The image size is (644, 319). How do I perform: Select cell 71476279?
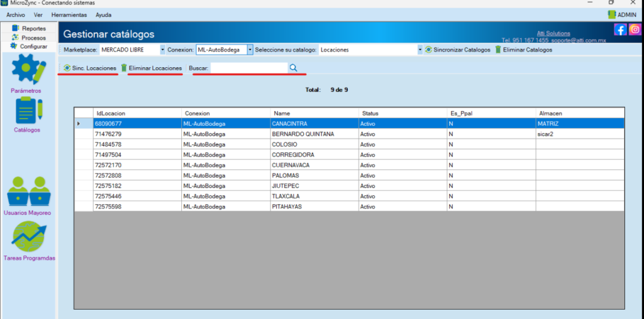tap(137, 134)
